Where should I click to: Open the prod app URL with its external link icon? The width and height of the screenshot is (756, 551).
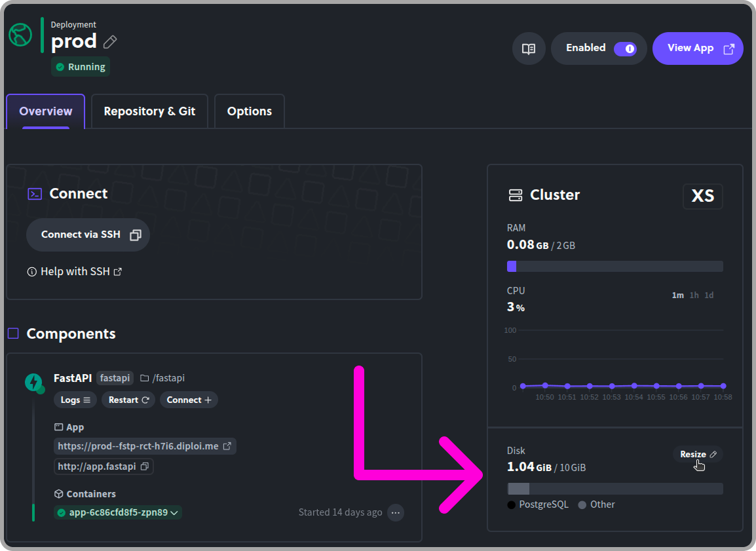click(228, 446)
